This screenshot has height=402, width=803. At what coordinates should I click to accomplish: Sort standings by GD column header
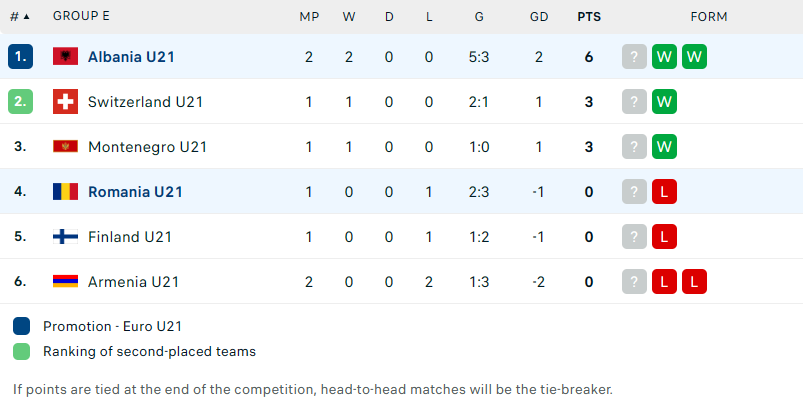tap(539, 16)
